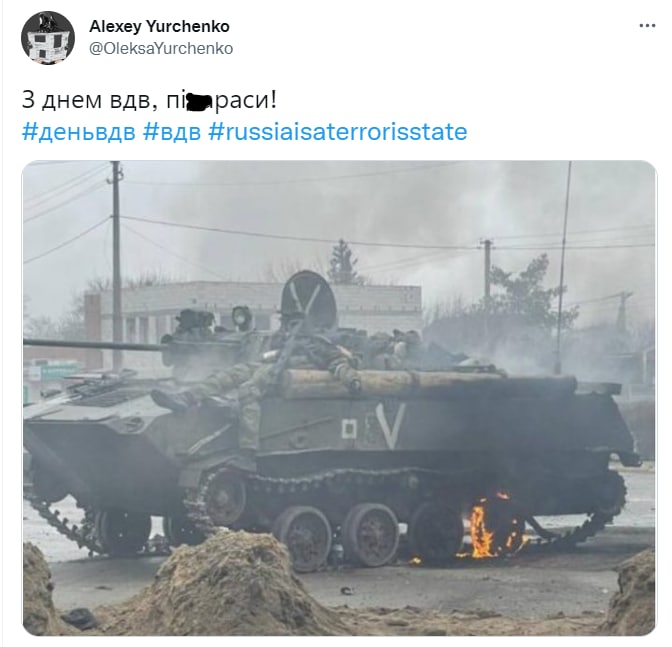The height and width of the screenshot is (647, 672).
Task: Follow the short middle hashtag #вдв
Action: [171, 132]
